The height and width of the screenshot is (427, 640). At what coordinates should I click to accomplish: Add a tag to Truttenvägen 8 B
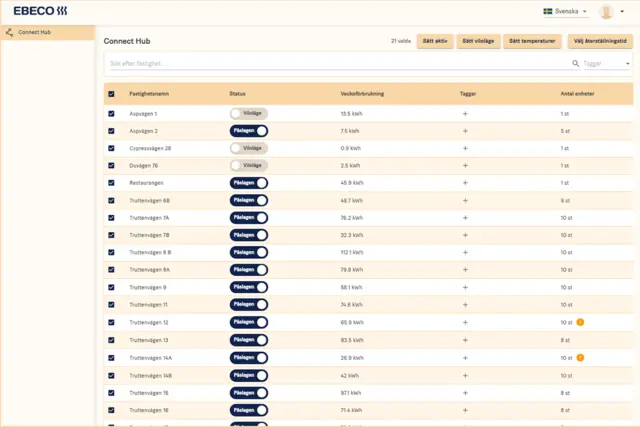point(465,253)
